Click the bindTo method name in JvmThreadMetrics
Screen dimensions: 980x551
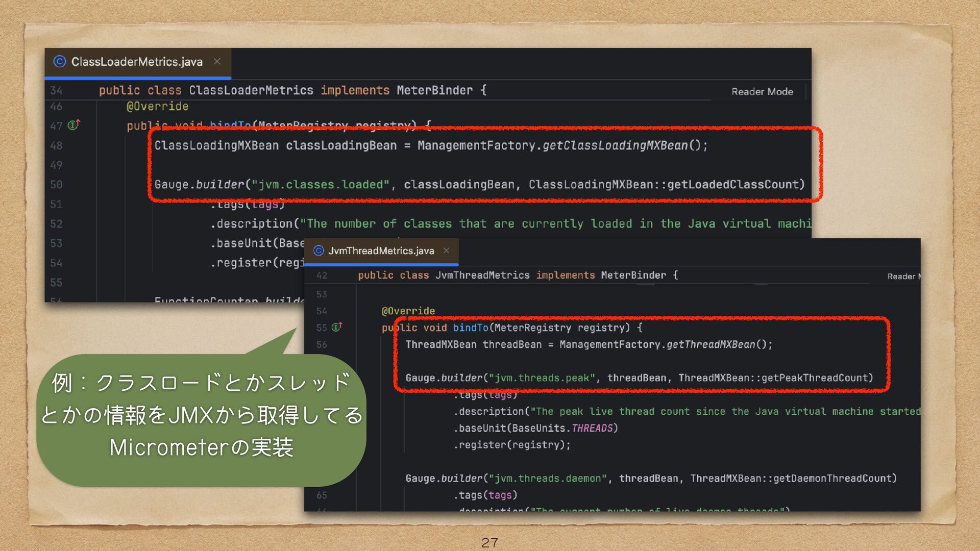470,328
